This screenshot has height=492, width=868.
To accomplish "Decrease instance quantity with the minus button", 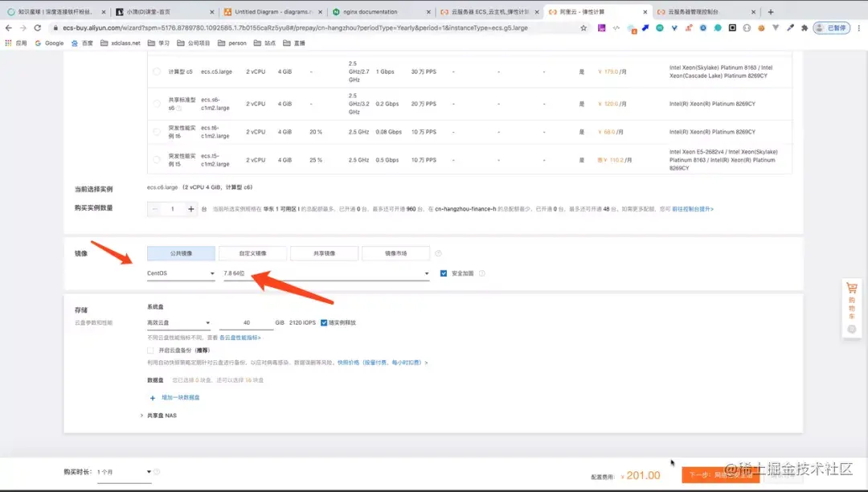I will tap(154, 209).
